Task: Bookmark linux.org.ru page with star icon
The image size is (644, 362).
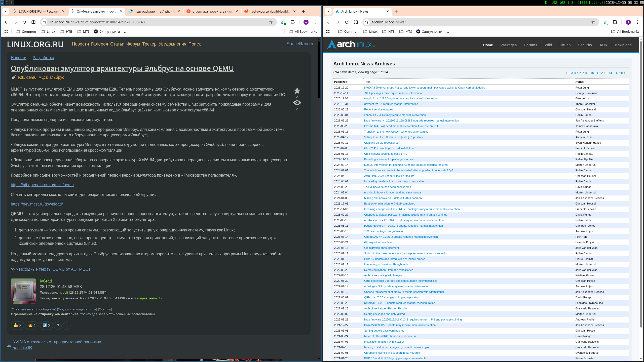Action: click(271, 22)
